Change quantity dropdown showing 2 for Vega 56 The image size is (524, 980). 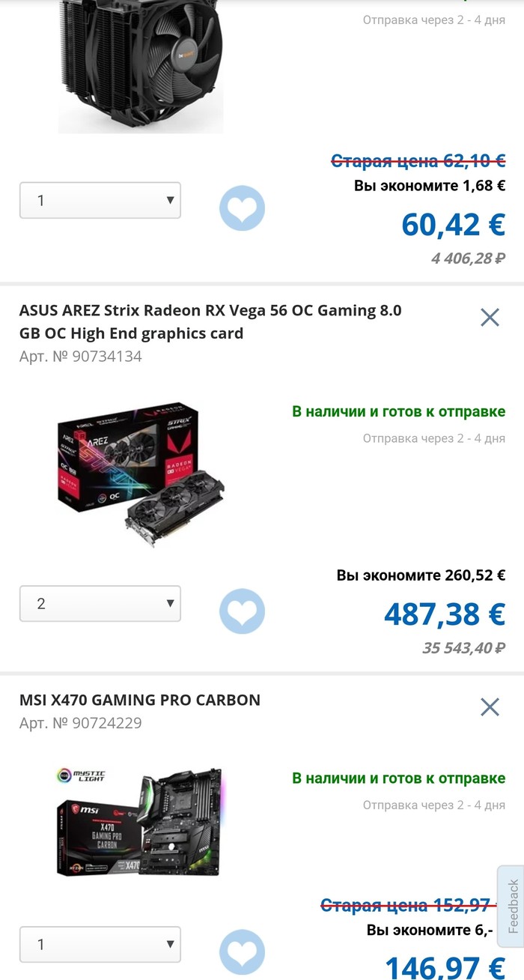click(x=100, y=603)
